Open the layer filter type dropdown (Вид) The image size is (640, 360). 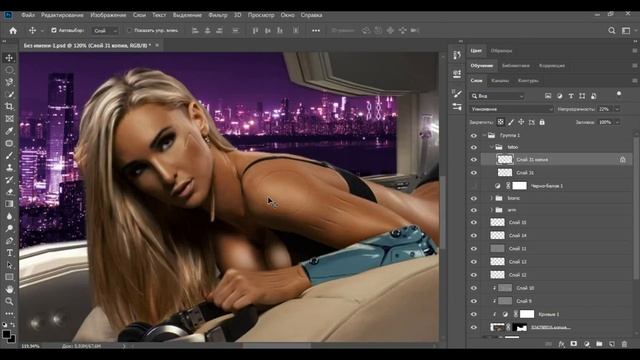click(x=497, y=96)
